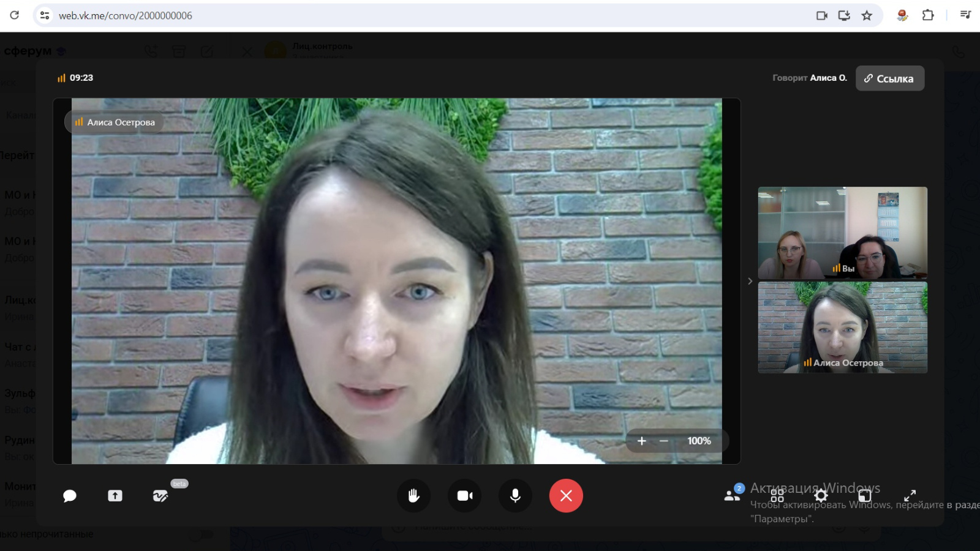The height and width of the screenshot is (551, 980).
Task: Open the beta whiteboard drawing tool
Action: [160, 496]
